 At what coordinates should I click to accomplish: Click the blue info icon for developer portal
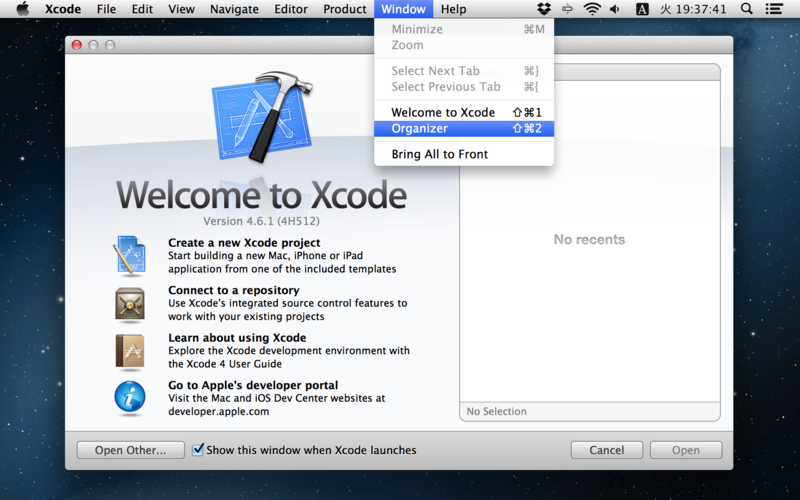[x=130, y=397]
